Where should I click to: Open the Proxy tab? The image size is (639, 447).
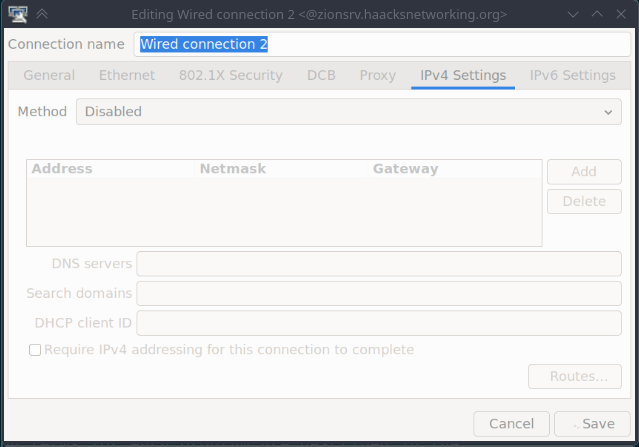pyautogui.click(x=377, y=75)
